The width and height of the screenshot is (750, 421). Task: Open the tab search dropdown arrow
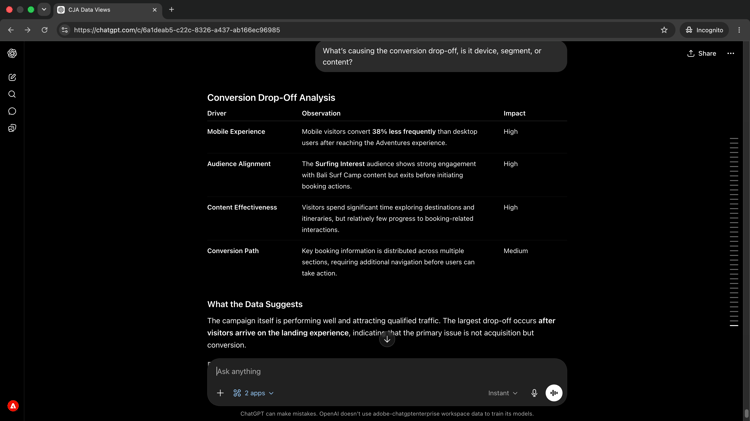pyautogui.click(x=44, y=10)
